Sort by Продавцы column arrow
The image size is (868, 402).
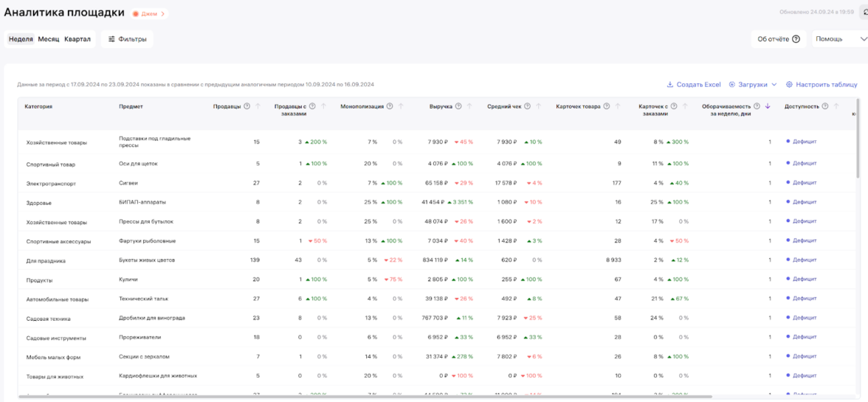(x=258, y=107)
